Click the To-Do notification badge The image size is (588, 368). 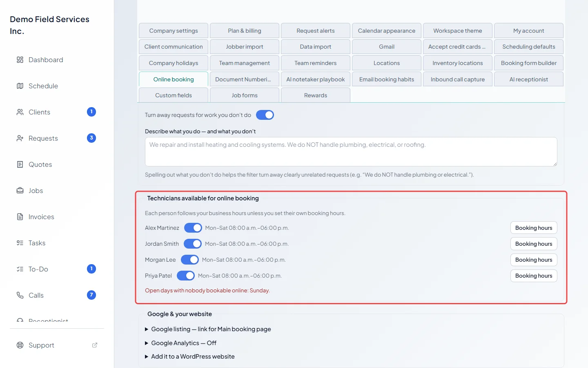(91, 269)
